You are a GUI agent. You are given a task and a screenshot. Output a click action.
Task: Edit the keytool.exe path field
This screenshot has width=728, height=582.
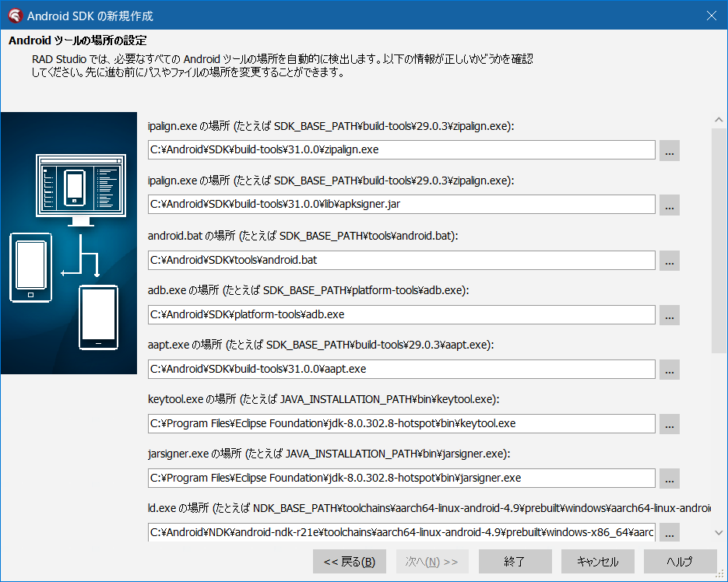(402, 424)
